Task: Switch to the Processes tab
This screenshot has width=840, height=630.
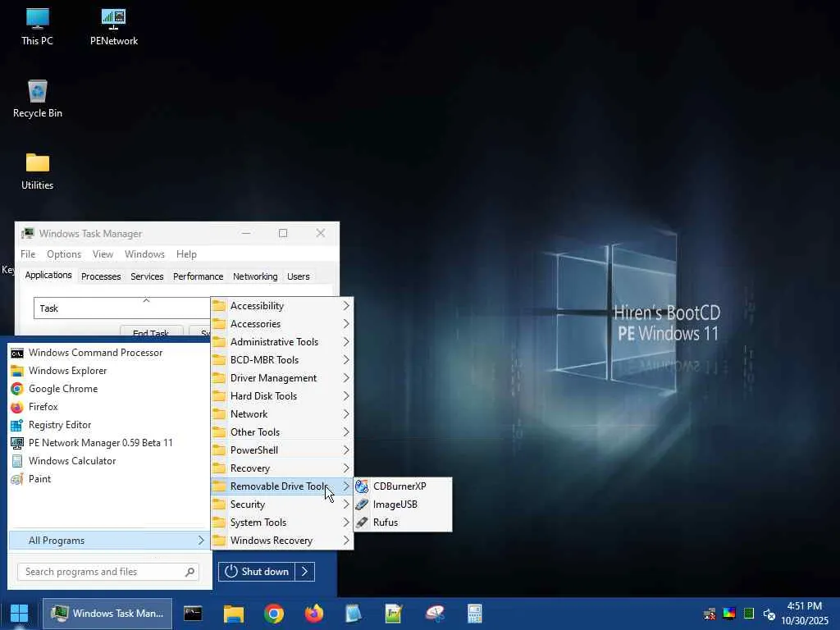Action: point(101,276)
